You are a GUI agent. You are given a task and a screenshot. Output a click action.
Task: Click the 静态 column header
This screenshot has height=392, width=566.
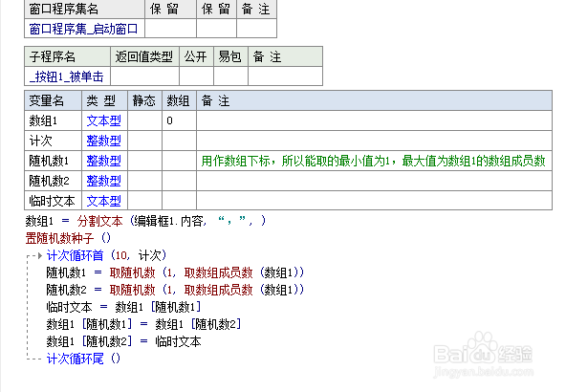[x=144, y=100]
